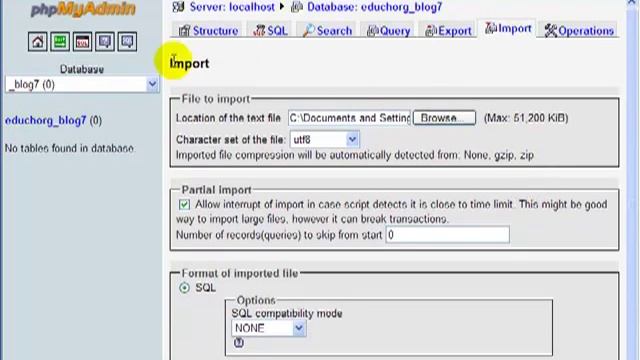Viewport: 640px width, 360px height.
Task: Click the SQL compatibility help icon
Action: 239,342
